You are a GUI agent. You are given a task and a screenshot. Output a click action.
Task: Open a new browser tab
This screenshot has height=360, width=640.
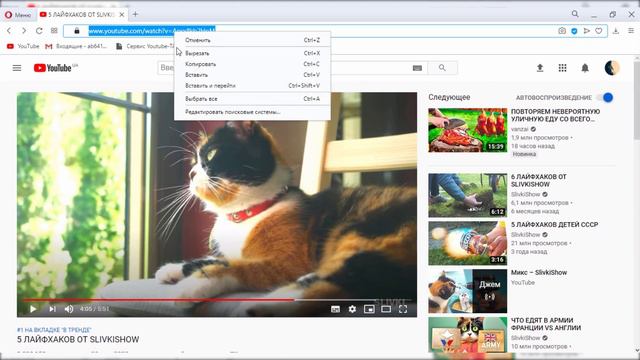coord(135,14)
